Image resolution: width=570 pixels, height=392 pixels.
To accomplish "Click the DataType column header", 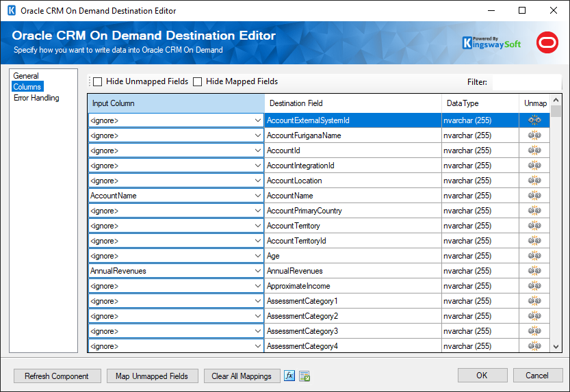I will pos(480,103).
